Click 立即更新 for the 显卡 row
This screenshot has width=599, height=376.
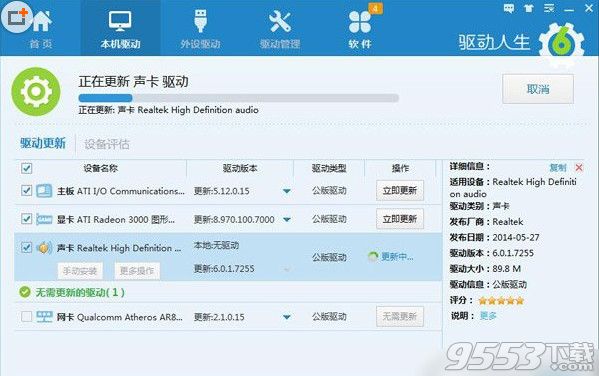400,219
